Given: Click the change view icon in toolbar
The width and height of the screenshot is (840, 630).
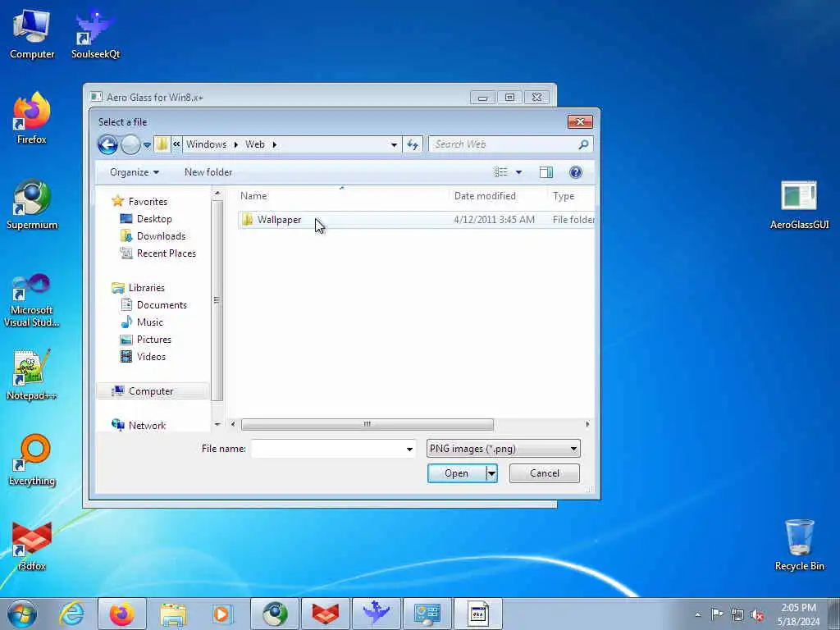Looking at the screenshot, I should [501, 172].
